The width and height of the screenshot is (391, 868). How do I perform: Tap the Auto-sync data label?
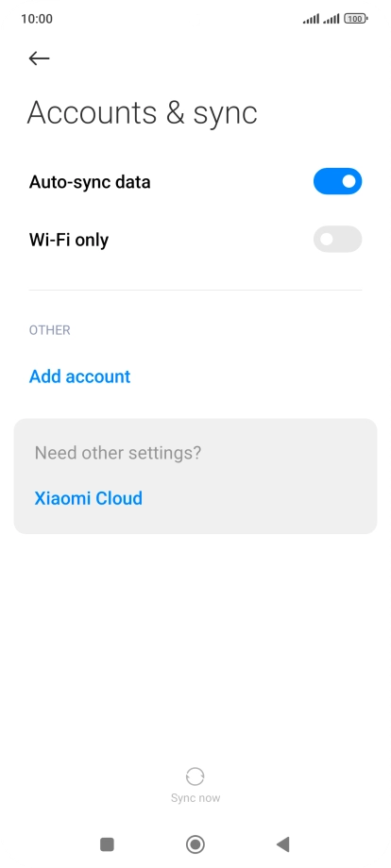(90, 181)
